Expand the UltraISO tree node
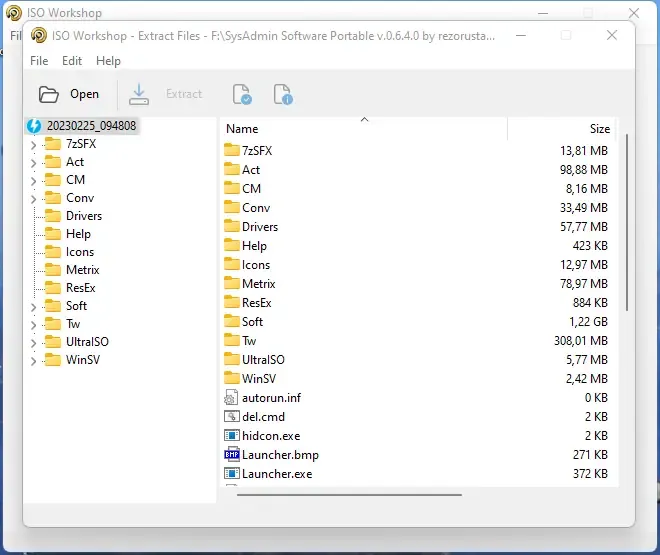This screenshot has width=660, height=555. pyautogui.click(x=33, y=343)
